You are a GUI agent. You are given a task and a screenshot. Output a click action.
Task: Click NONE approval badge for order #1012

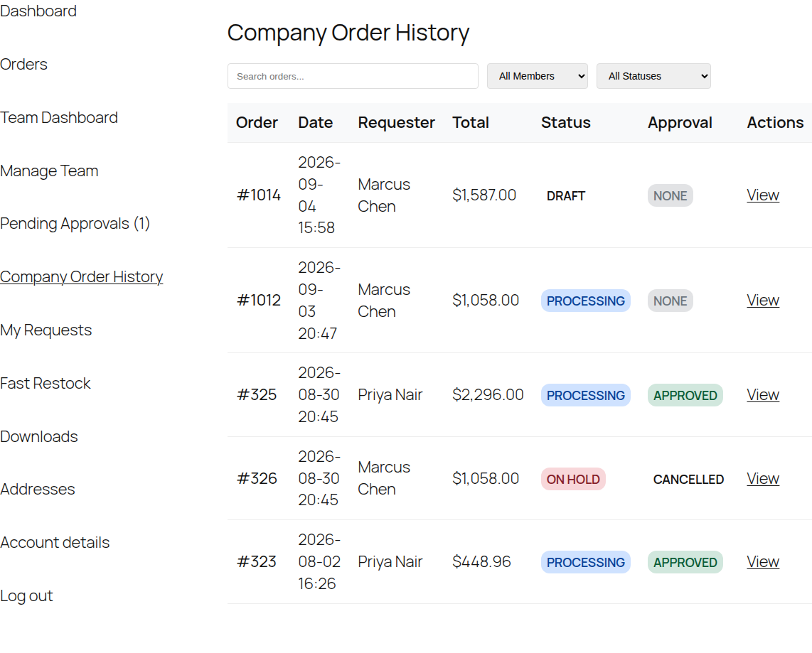(670, 301)
